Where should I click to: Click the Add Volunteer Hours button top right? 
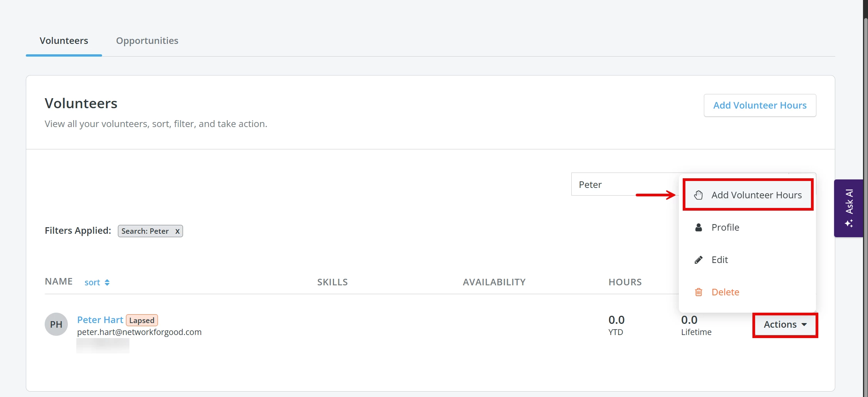(x=759, y=105)
